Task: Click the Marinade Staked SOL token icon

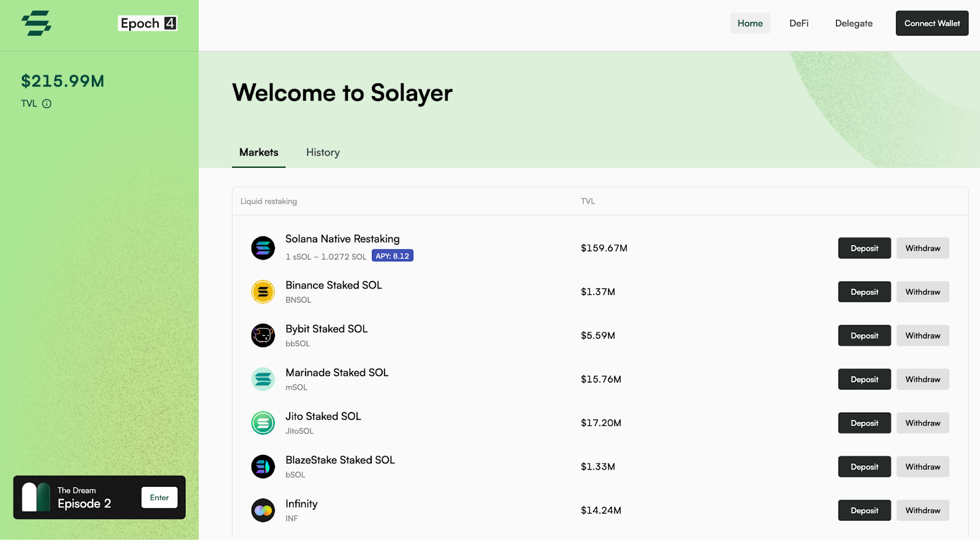Action: pyautogui.click(x=263, y=380)
